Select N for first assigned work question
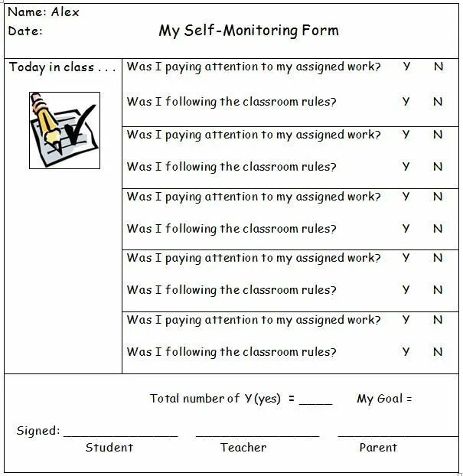 tap(439, 66)
